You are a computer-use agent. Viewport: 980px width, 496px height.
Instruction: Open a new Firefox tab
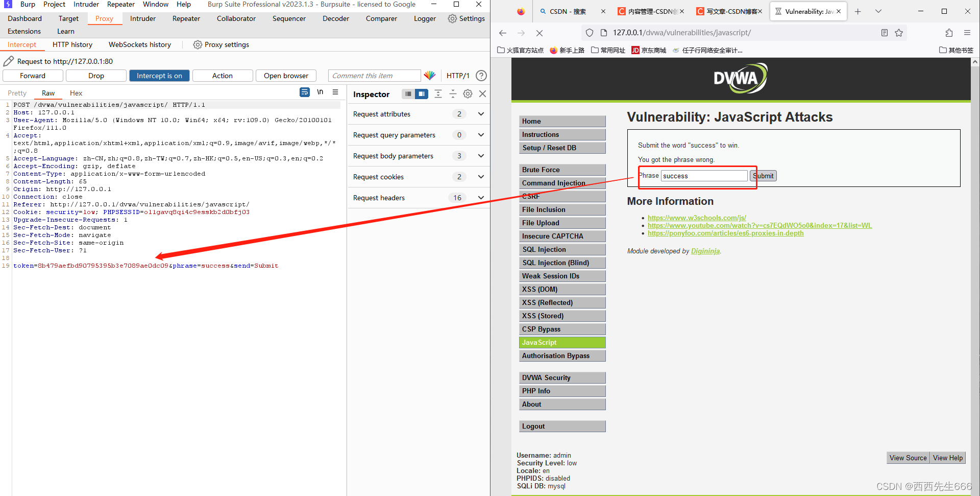[858, 11]
